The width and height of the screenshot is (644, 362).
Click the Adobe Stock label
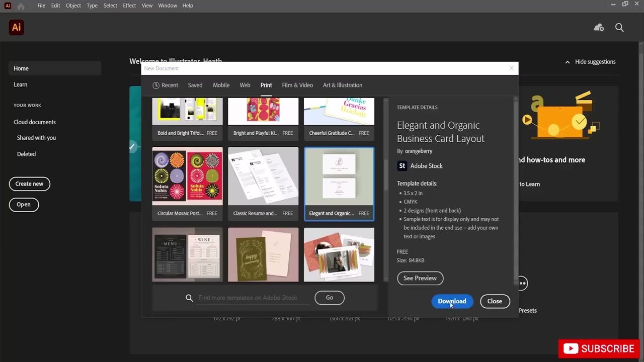click(x=427, y=166)
